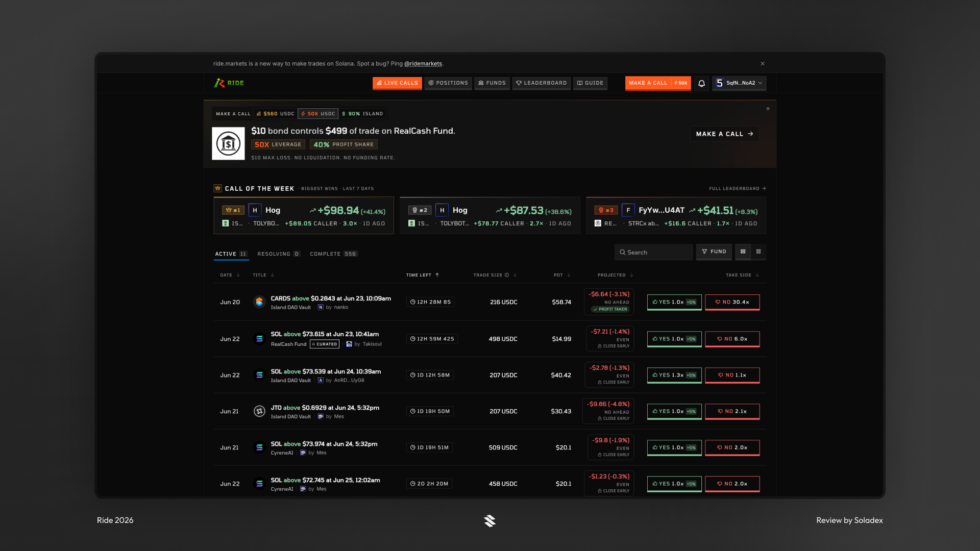The image size is (980, 551).
Task: Click SOL token icon in $72.745 row
Action: tap(259, 484)
